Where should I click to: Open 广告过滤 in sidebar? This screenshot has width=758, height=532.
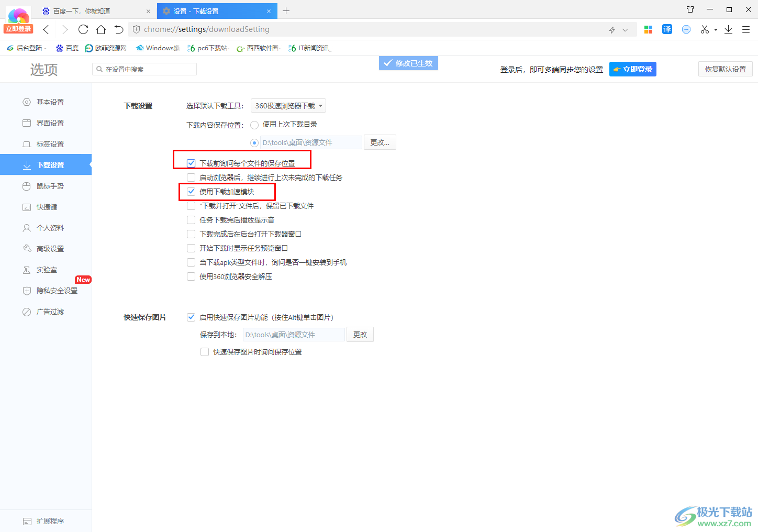tap(46, 312)
